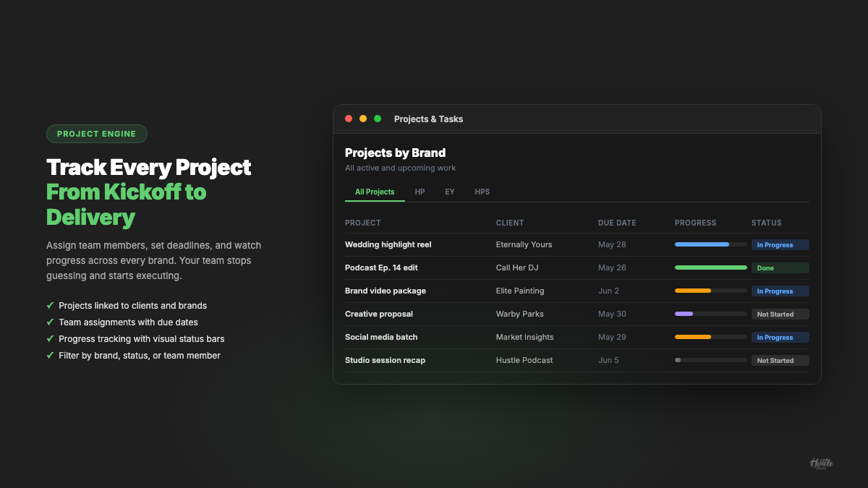Click the yellow minimize window dot
Viewport: 868px width, 488px height.
coord(363,119)
